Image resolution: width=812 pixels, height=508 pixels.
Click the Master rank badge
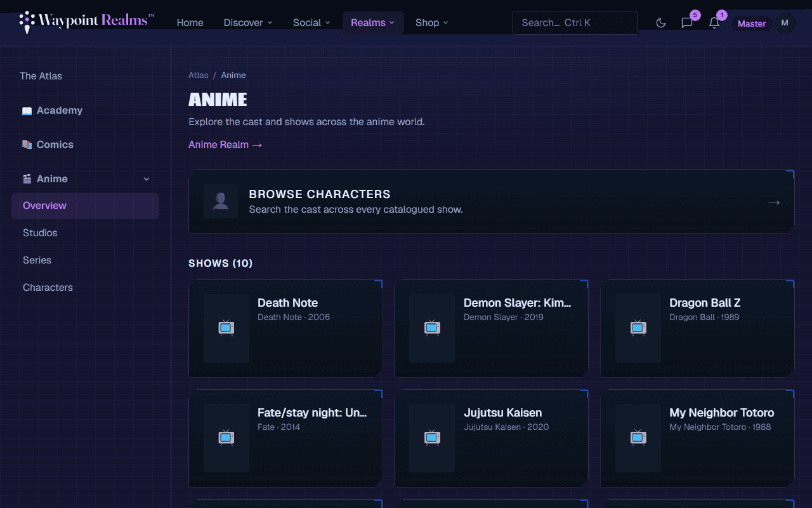pos(752,23)
